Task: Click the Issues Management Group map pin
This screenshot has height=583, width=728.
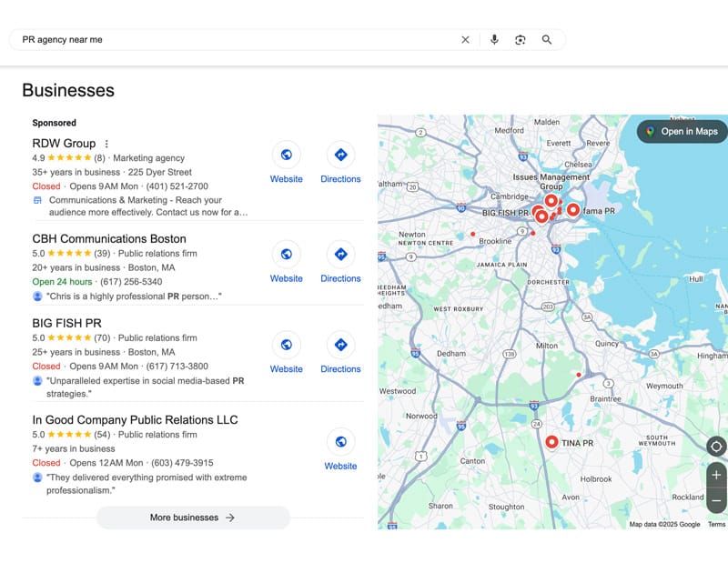Action: point(551,200)
